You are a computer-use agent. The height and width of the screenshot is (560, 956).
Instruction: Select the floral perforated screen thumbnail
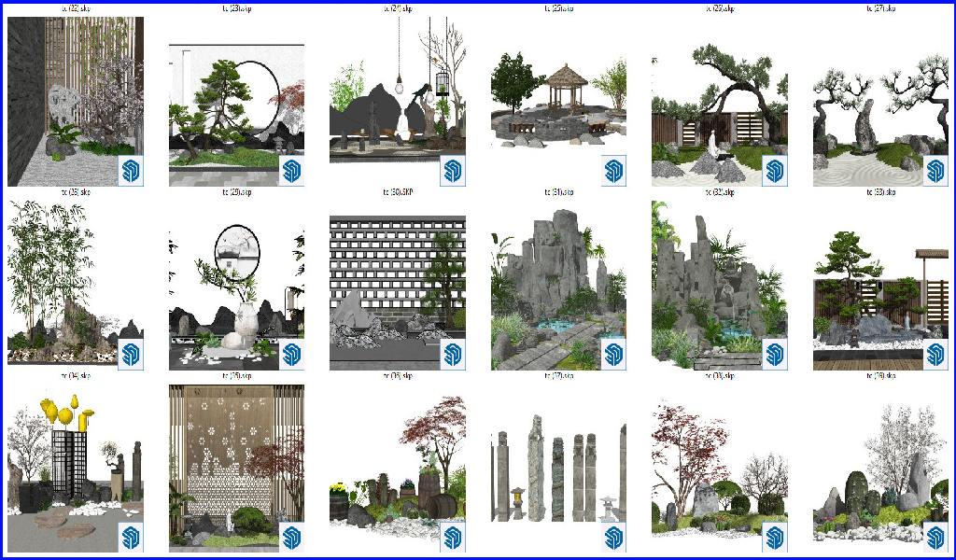coord(235,465)
